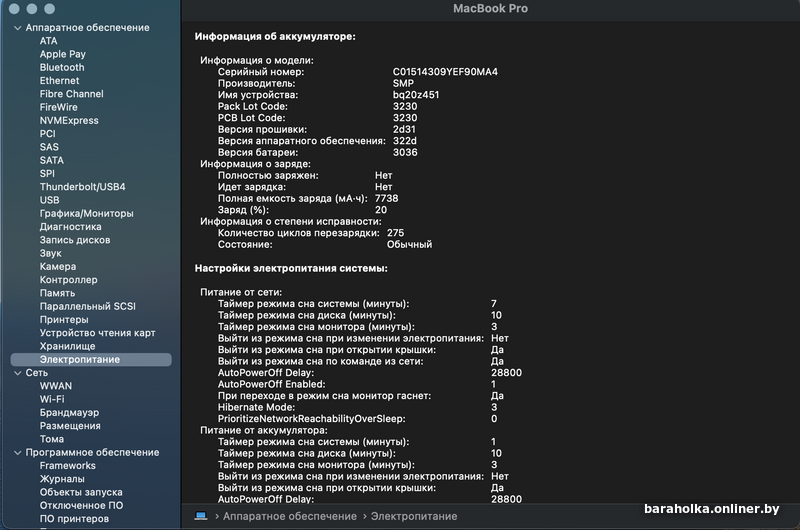The width and height of the screenshot is (800, 530).
Task: Select Apple Pay in the sidebar
Action: click(63, 55)
